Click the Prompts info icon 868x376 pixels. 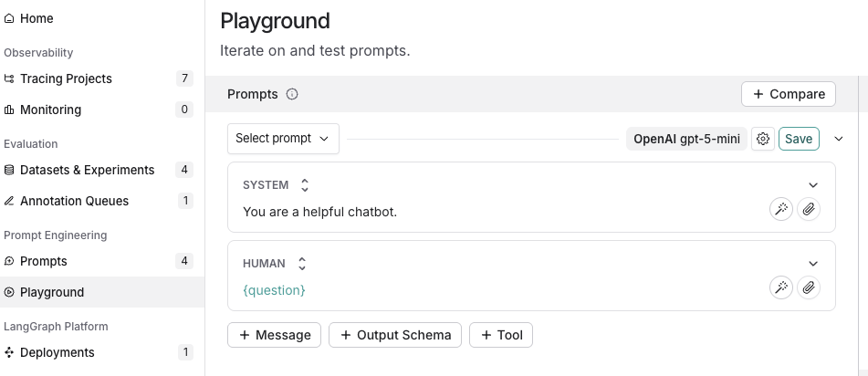(292, 94)
